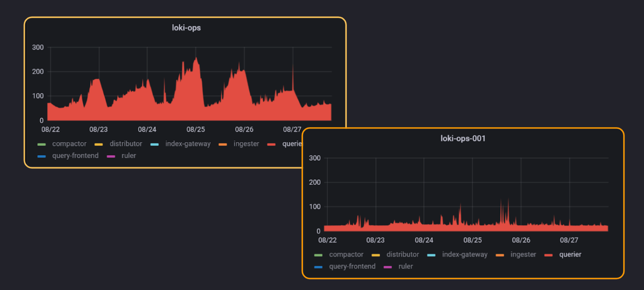Click the orange ingester legend swatch in loki-ops
The image size is (644, 290).
point(223,144)
